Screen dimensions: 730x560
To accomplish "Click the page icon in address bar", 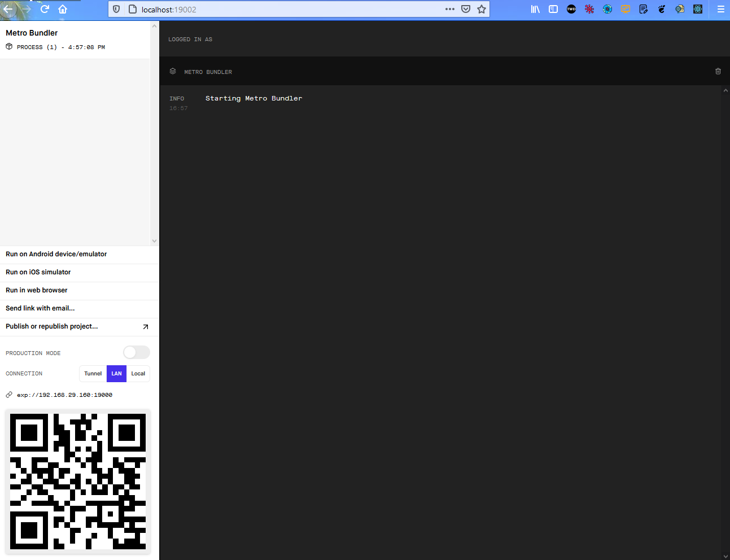I will (x=133, y=9).
